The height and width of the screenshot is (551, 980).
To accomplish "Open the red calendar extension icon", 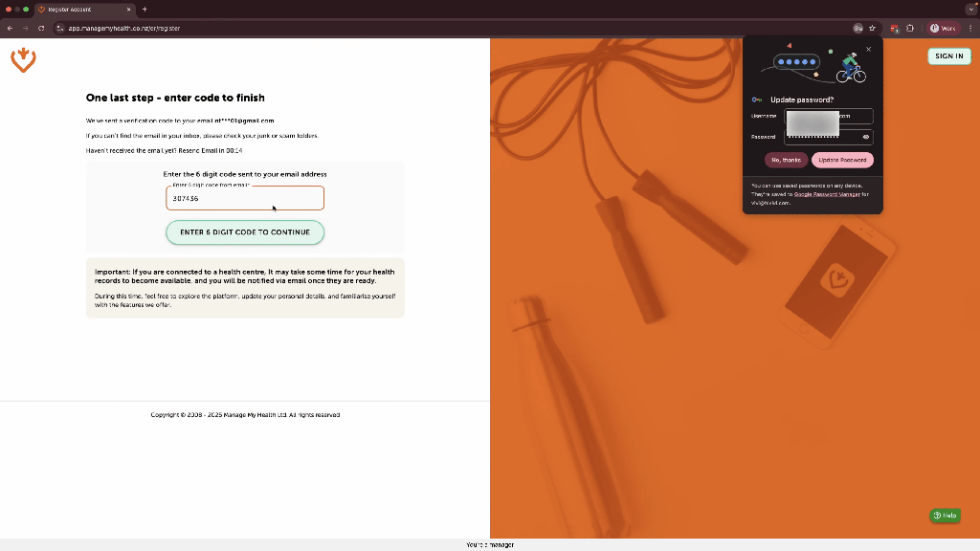I will (895, 28).
